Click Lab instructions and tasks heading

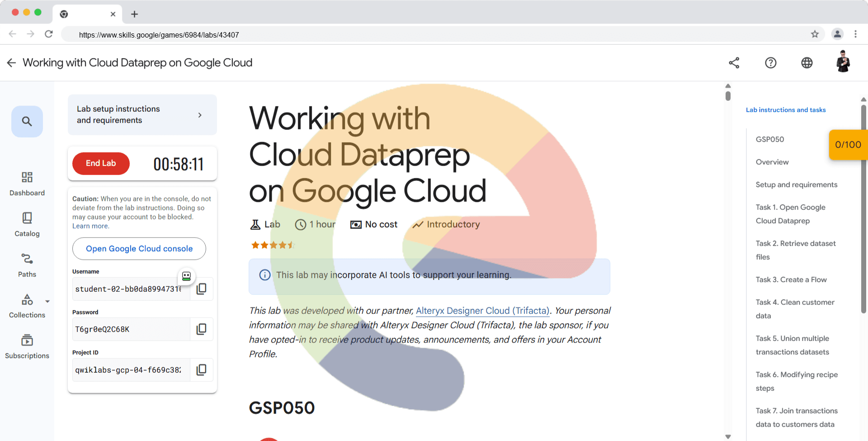click(786, 110)
